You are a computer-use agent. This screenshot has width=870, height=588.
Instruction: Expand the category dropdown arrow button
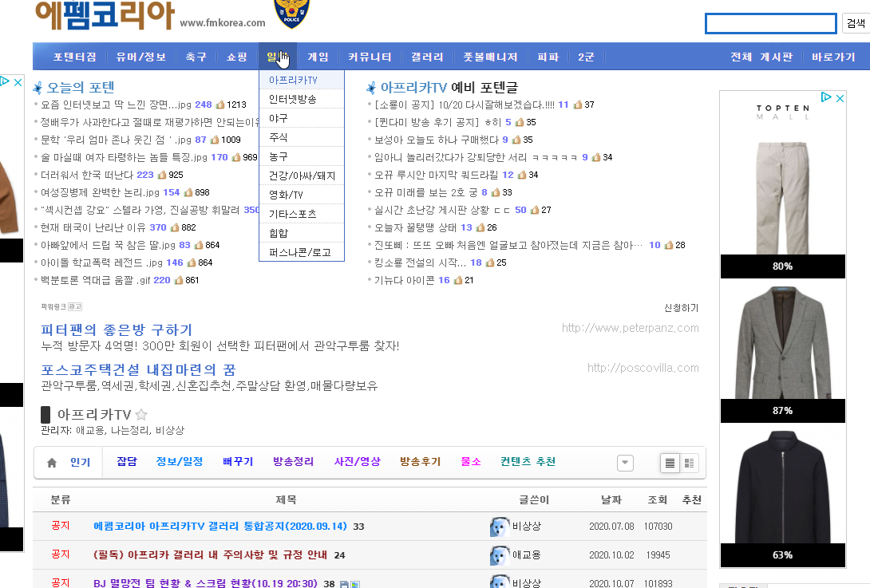click(625, 463)
